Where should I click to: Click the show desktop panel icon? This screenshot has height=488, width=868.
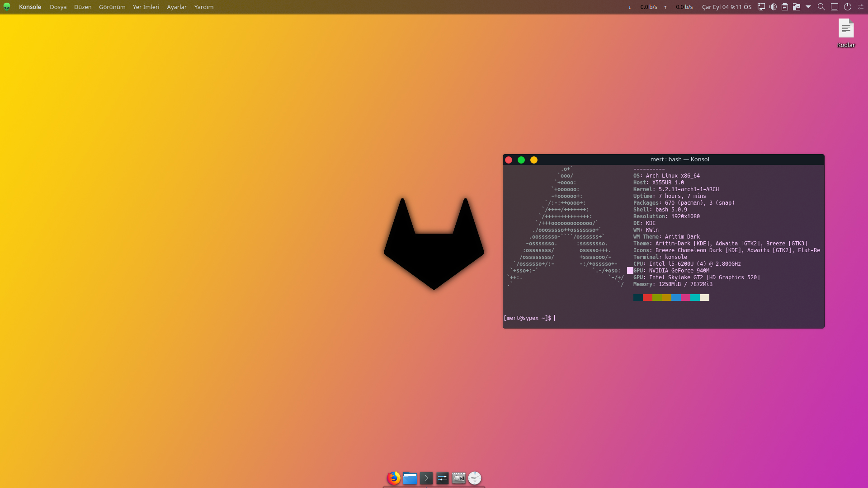click(835, 7)
